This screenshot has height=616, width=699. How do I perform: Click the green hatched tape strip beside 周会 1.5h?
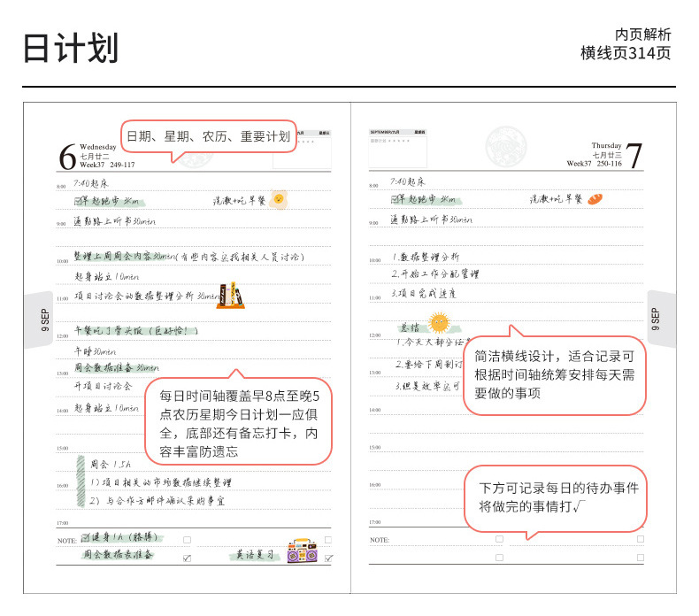point(81,481)
